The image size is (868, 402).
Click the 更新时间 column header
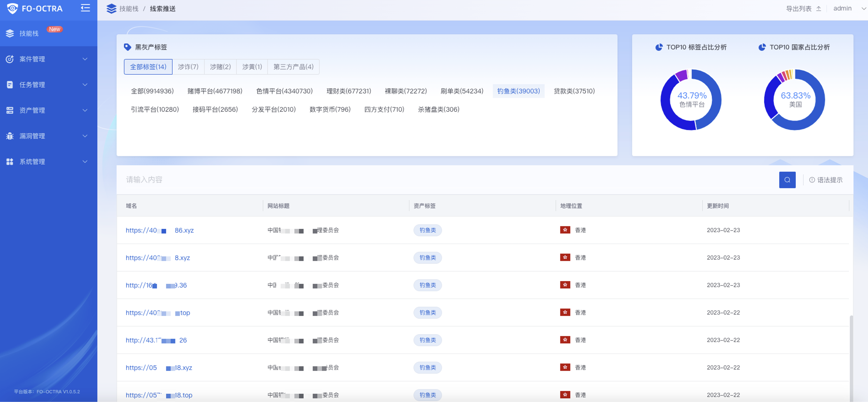pyautogui.click(x=718, y=206)
